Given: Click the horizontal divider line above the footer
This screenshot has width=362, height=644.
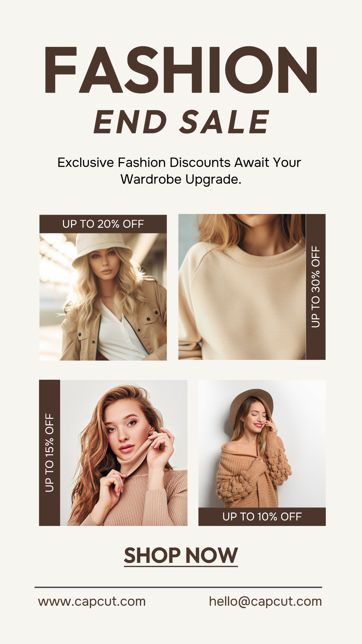Looking at the screenshot, I should click(178, 587).
